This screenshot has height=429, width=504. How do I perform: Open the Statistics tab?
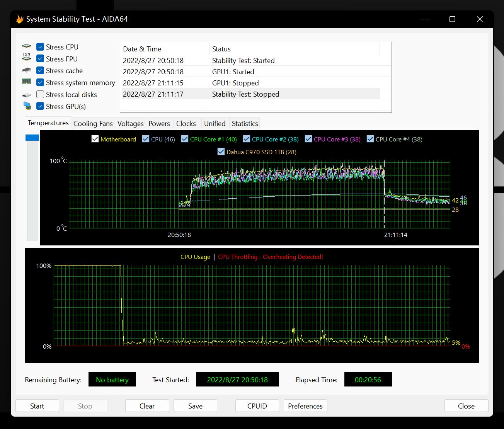(245, 124)
